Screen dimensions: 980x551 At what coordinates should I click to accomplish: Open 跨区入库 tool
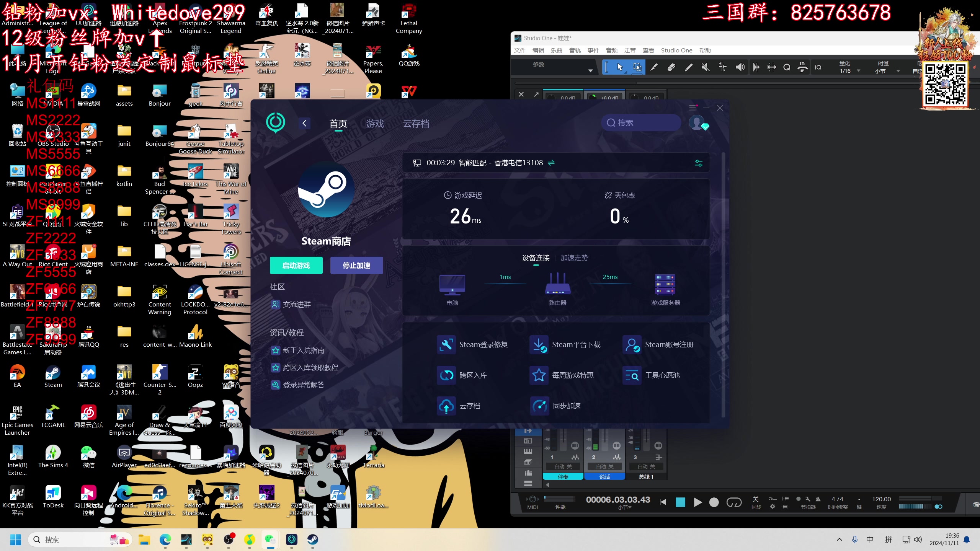pos(462,375)
